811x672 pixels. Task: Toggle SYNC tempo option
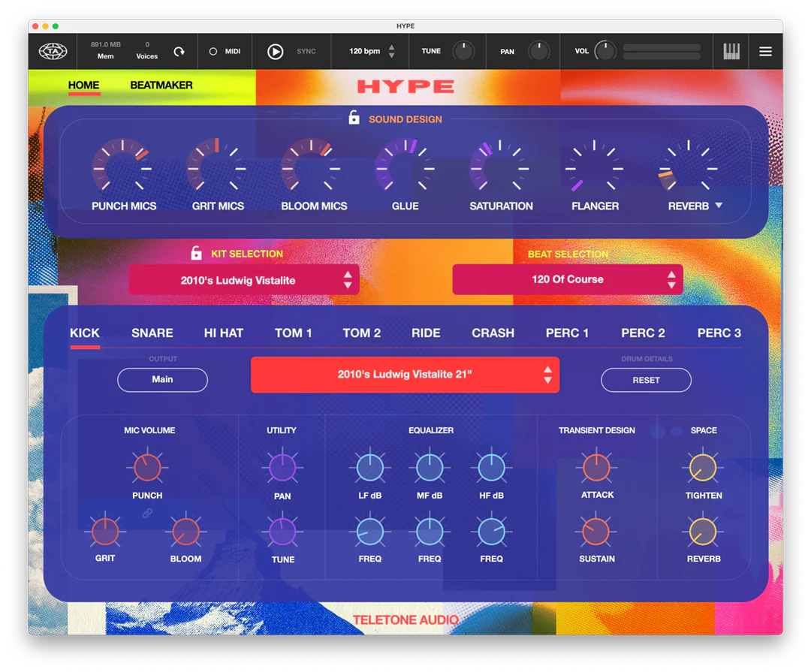(x=306, y=51)
